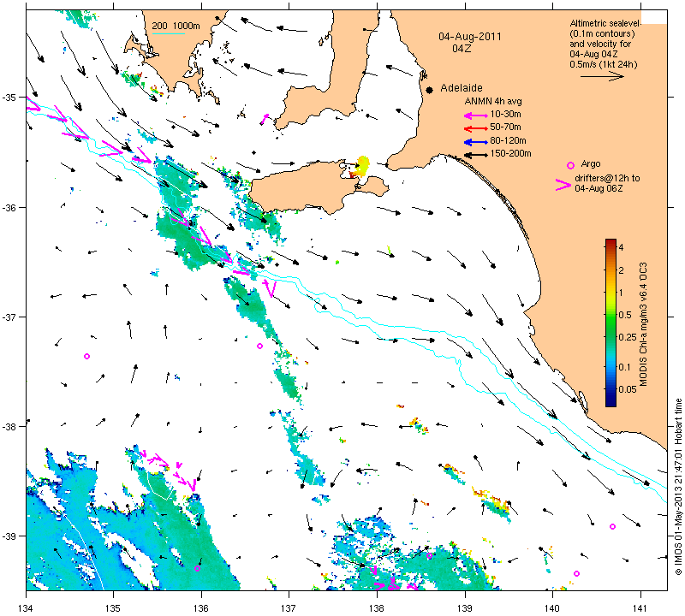
Task: Click the magenta drifters V symbol in legend
Action: tap(563, 185)
